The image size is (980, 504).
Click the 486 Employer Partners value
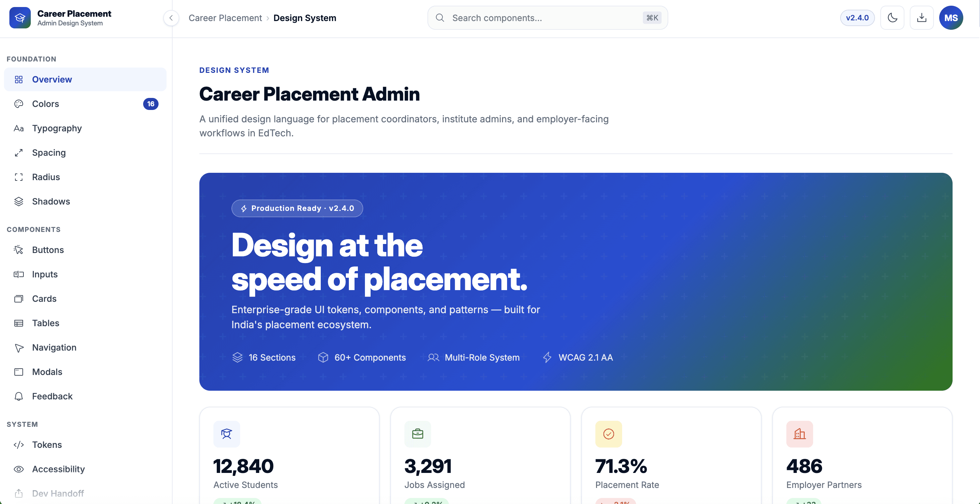pos(804,466)
